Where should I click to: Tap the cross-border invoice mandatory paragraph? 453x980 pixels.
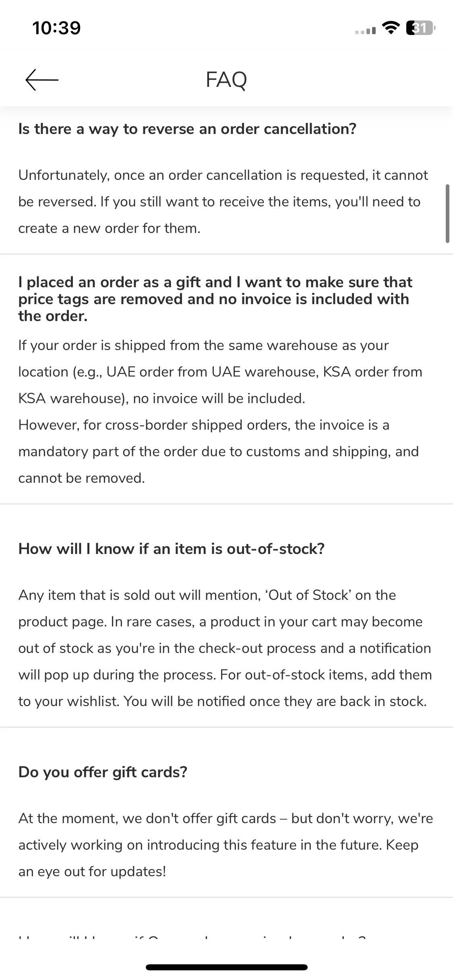(218, 451)
